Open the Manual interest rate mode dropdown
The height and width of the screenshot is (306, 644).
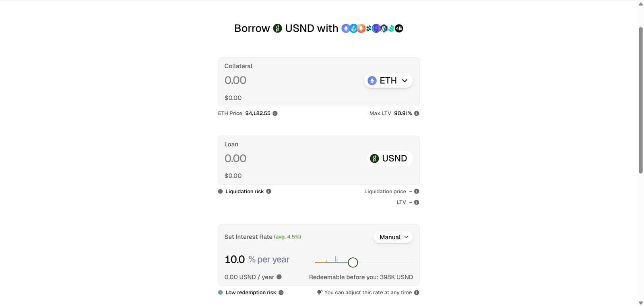click(393, 237)
